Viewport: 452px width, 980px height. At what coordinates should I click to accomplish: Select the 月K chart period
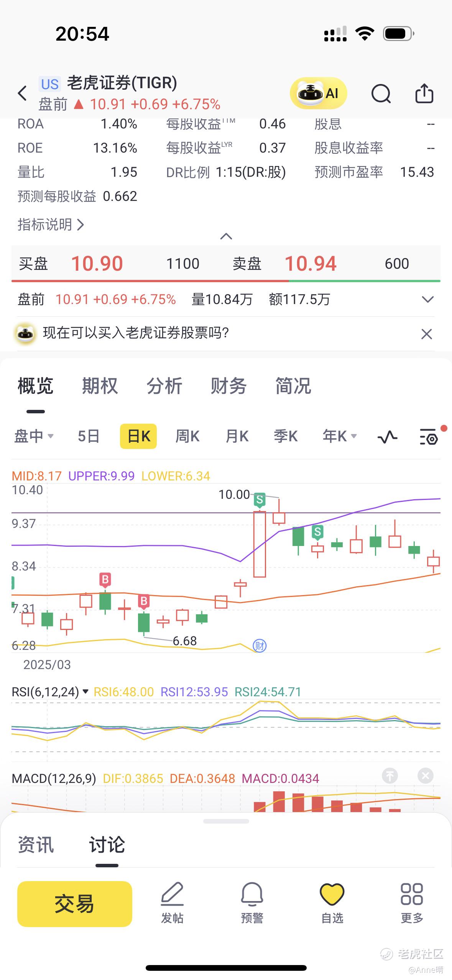click(237, 436)
